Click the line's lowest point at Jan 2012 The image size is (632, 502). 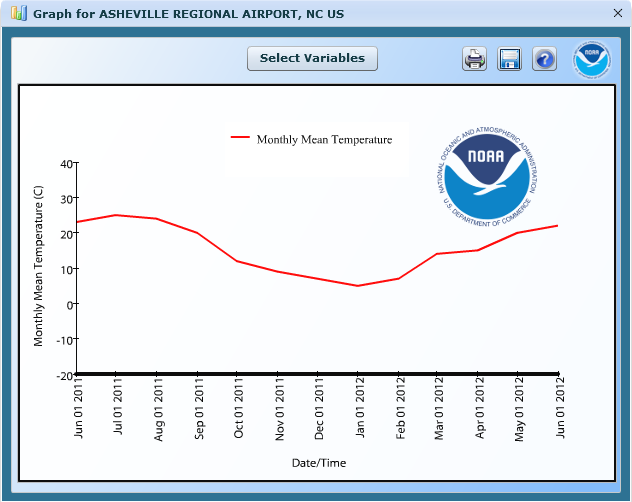(x=358, y=286)
